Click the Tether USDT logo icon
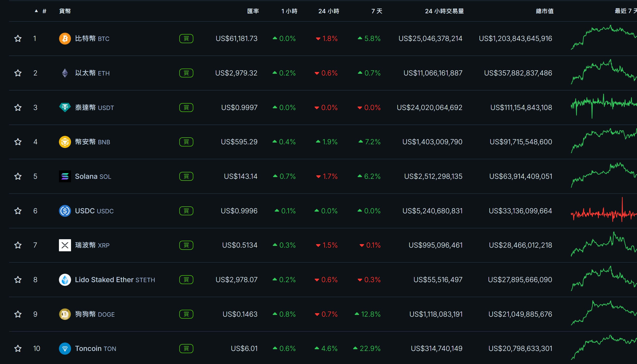This screenshot has width=637, height=364. [65, 108]
